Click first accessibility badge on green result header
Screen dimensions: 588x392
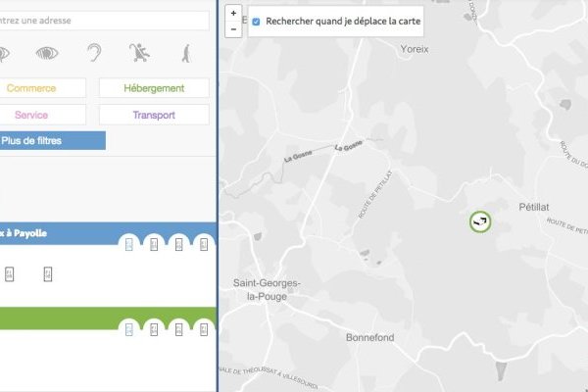[x=129, y=328]
